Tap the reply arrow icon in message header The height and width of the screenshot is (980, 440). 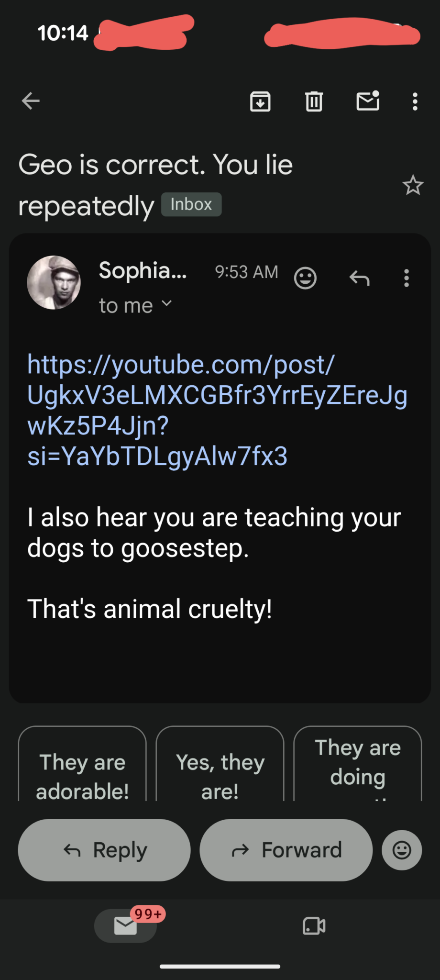[x=359, y=278]
